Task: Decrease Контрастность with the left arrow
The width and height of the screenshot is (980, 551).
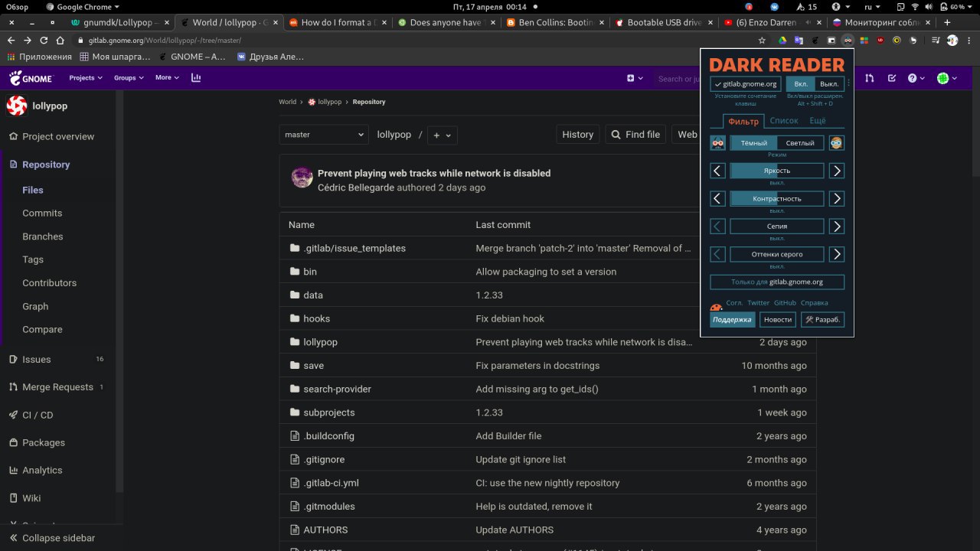Action: click(x=717, y=198)
